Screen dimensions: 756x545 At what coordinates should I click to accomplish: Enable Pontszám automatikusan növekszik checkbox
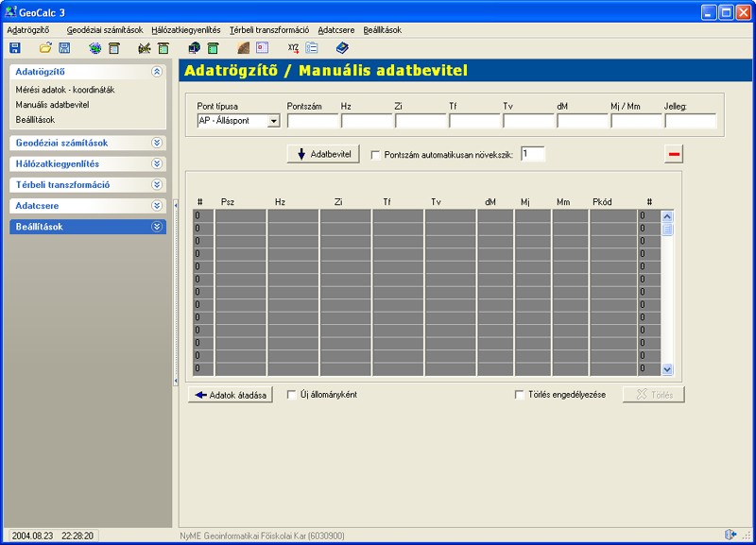tap(375, 155)
